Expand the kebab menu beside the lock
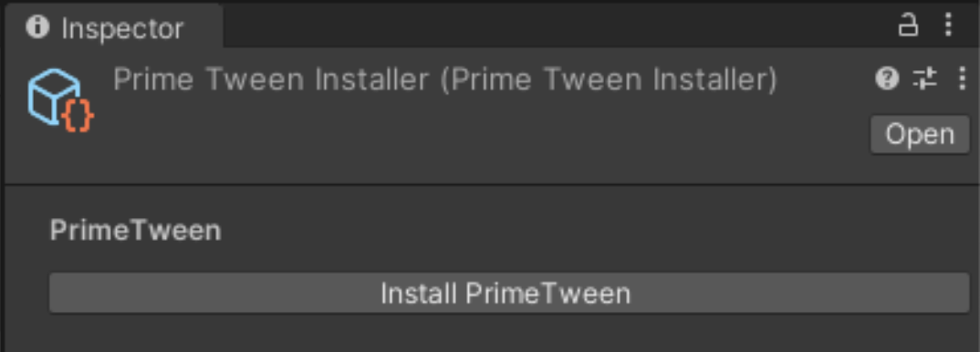 pos(948,25)
